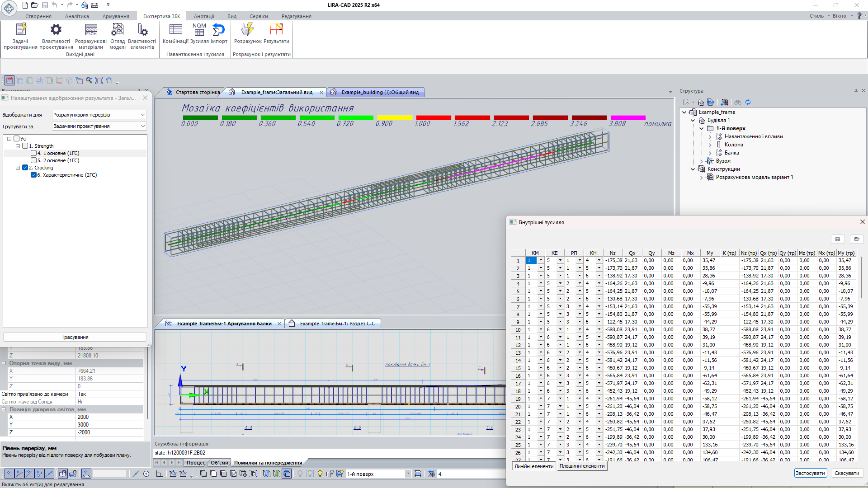Uncheck 2. Cracking checkbox
Image resolution: width=868 pixels, height=488 pixels.
(25, 168)
